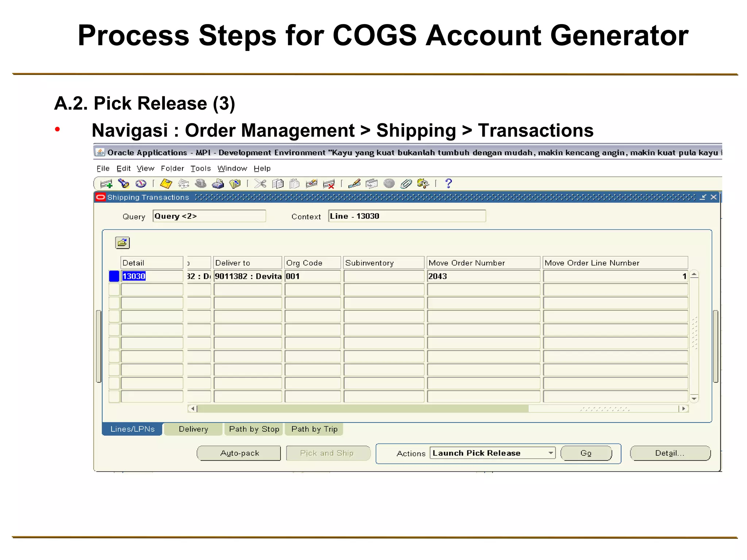Viewport: 747px width, 560px height.
Task: Click the Attachments paperclip icon
Action: tap(406, 183)
